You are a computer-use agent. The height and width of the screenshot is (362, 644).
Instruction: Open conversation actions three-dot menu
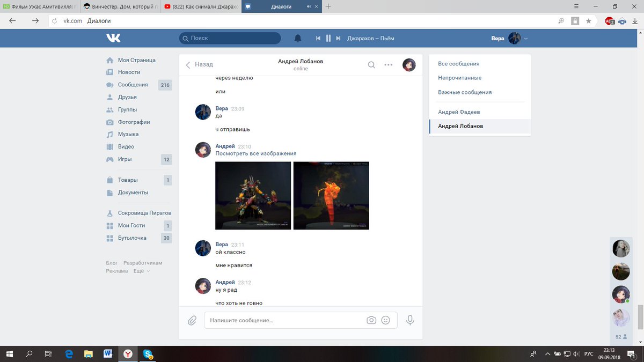tap(389, 65)
